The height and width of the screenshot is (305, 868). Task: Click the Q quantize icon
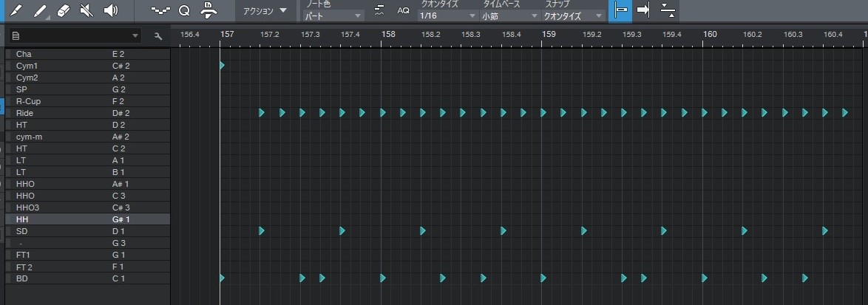coord(184,10)
